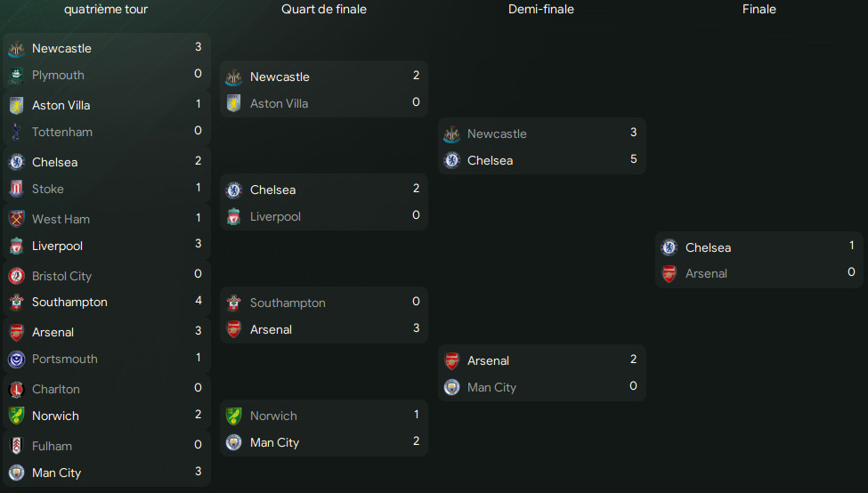Click Norwich badge in Quart de finale

[233, 416]
